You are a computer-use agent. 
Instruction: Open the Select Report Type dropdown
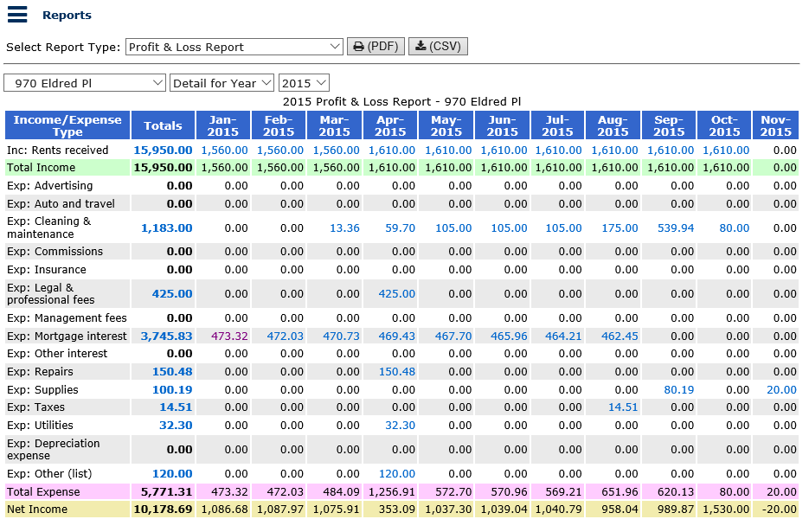click(234, 47)
